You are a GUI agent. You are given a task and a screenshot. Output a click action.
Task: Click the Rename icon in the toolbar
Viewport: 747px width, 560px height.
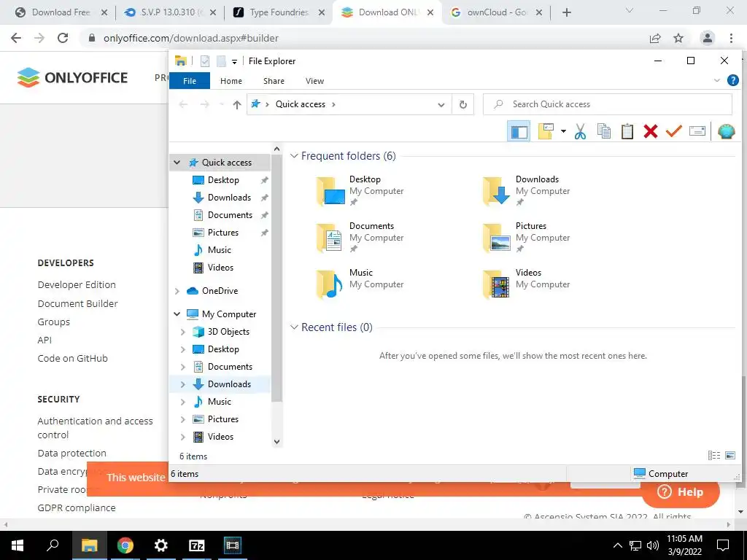tap(697, 131)
